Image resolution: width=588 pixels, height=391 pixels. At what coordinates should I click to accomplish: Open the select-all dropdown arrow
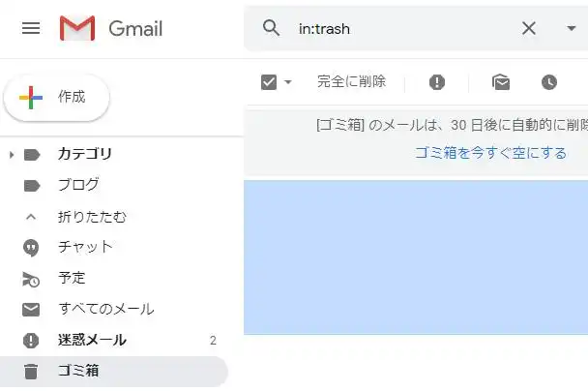click(288, 82)
